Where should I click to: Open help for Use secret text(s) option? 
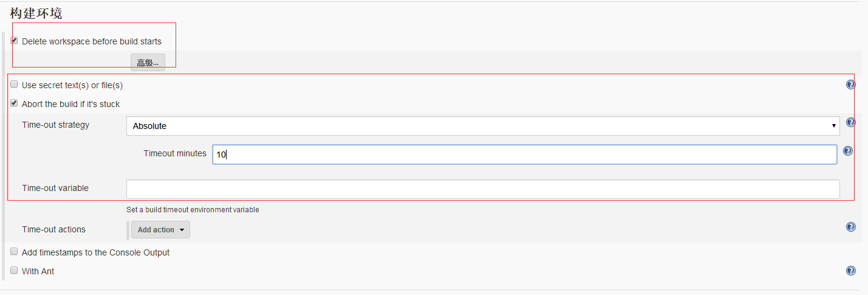(850, 85)
